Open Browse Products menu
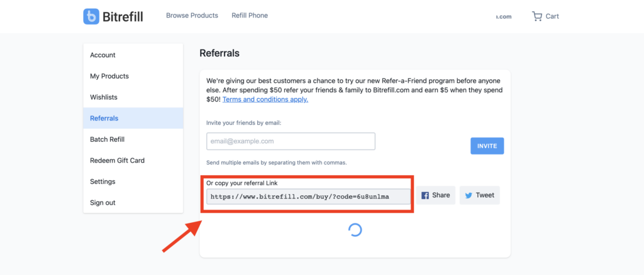This screenshot has height=275, width=644. 192,16
